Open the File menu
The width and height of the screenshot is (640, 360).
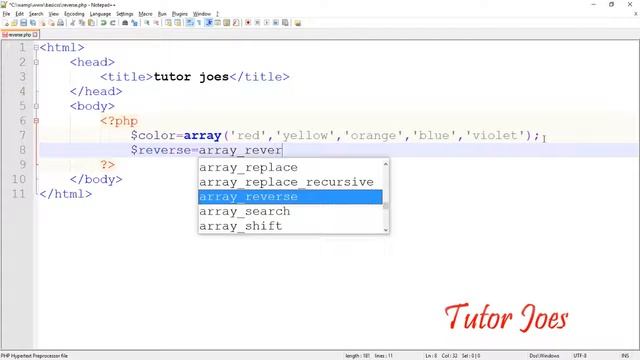click(x=7, y=14)
